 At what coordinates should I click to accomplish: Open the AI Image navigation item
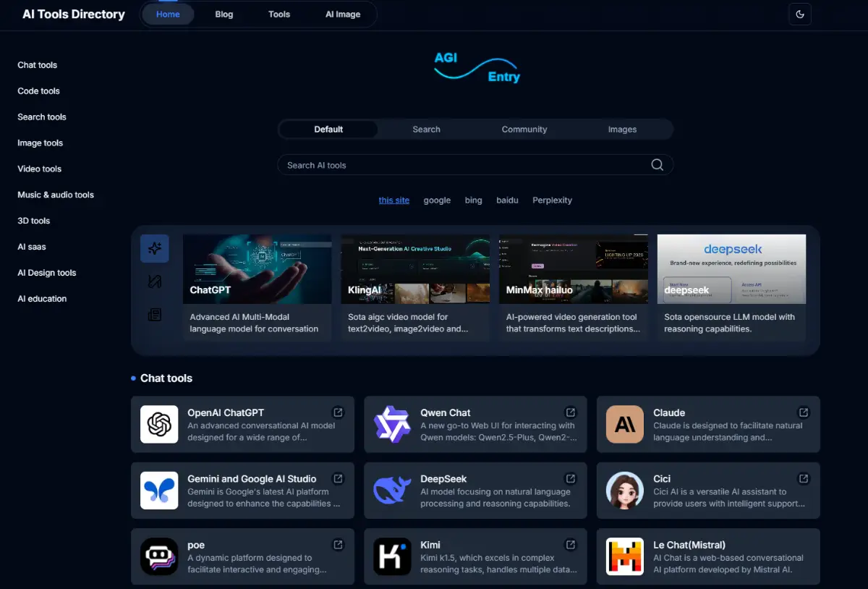[x=343, y=14]
